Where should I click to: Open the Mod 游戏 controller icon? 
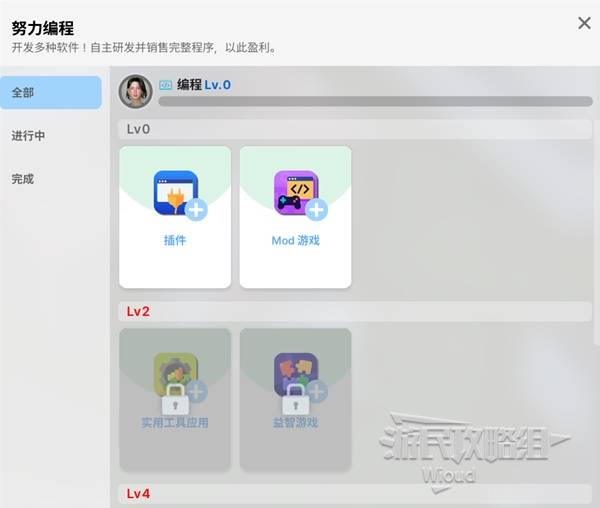pyautogui.click(x=296, y=193)
